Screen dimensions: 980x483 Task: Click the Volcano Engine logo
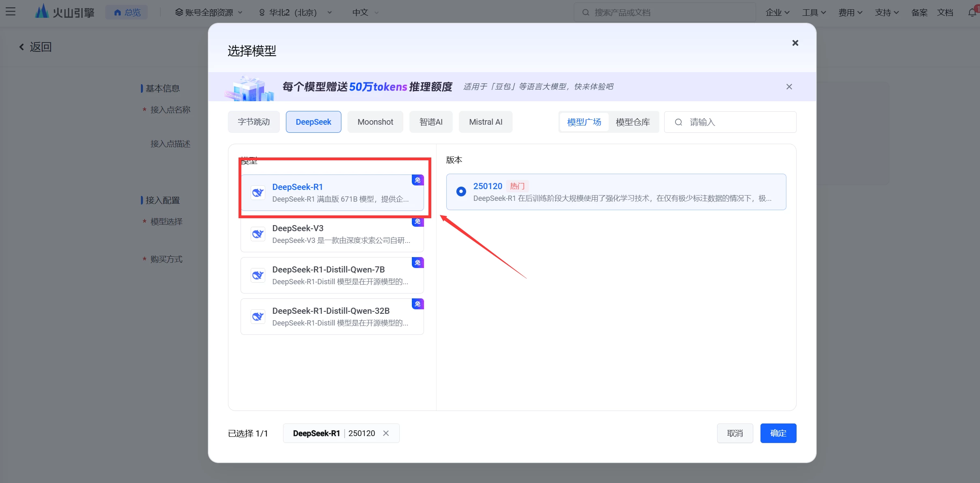pyautogui.click(x=65, y=12)
